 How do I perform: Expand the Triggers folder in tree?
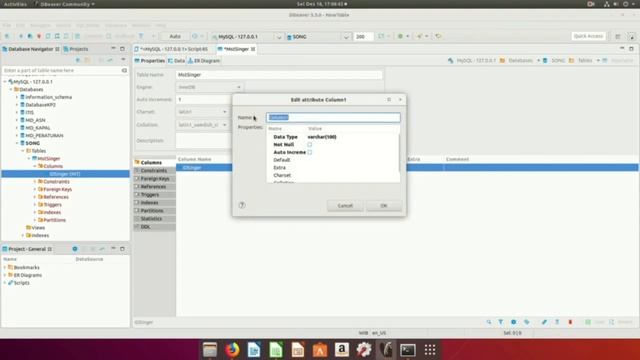35,204
